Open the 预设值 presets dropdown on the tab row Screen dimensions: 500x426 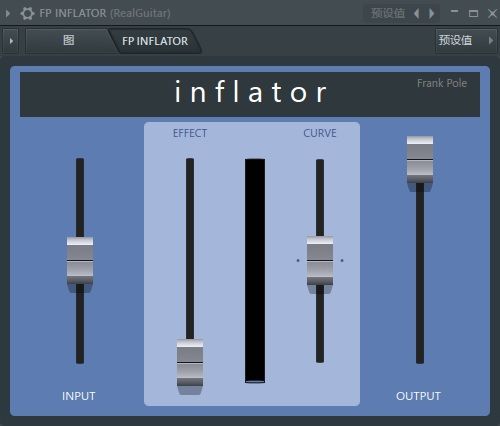point(465,40)
